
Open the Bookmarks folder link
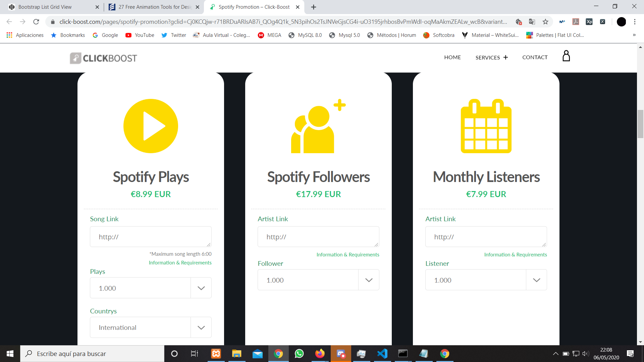pyautogui.click(x=68, y=35)
